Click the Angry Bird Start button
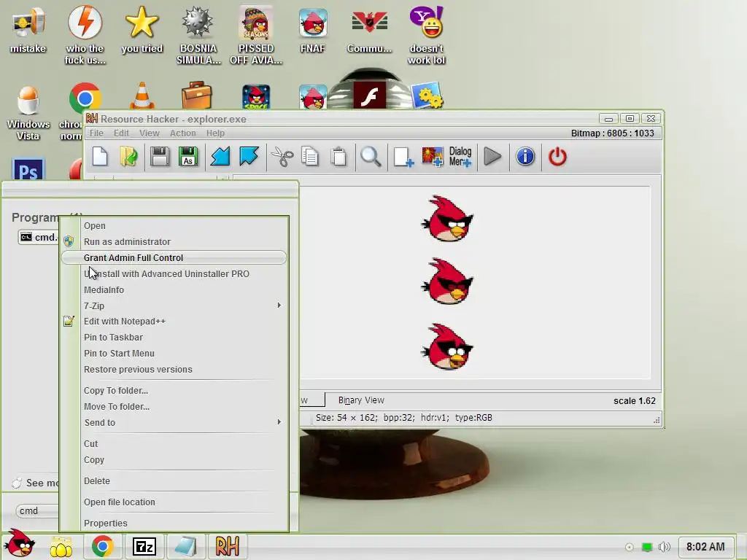747x560 pixels. point(18,543)
